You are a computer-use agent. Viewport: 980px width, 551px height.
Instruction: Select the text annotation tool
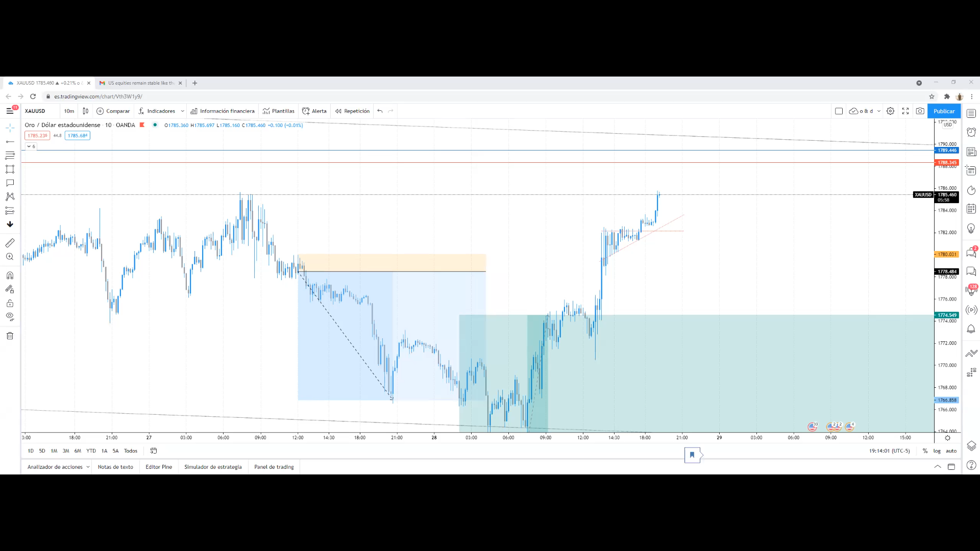tap(10, 183)
